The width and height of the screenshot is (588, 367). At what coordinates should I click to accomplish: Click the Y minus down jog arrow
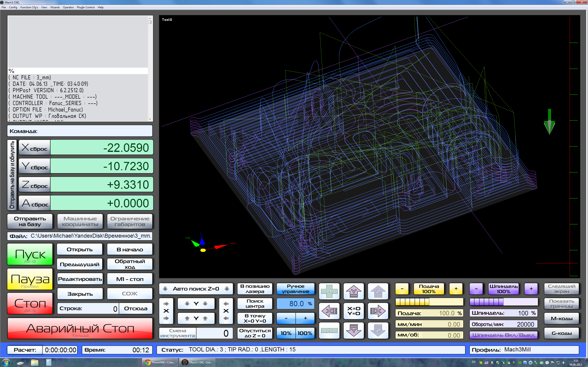(353, 330)
